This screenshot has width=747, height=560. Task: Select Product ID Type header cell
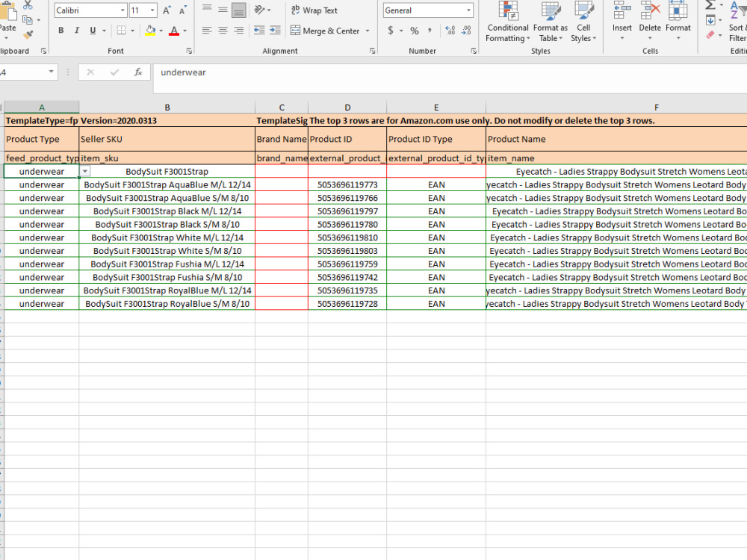pos(436,139)
